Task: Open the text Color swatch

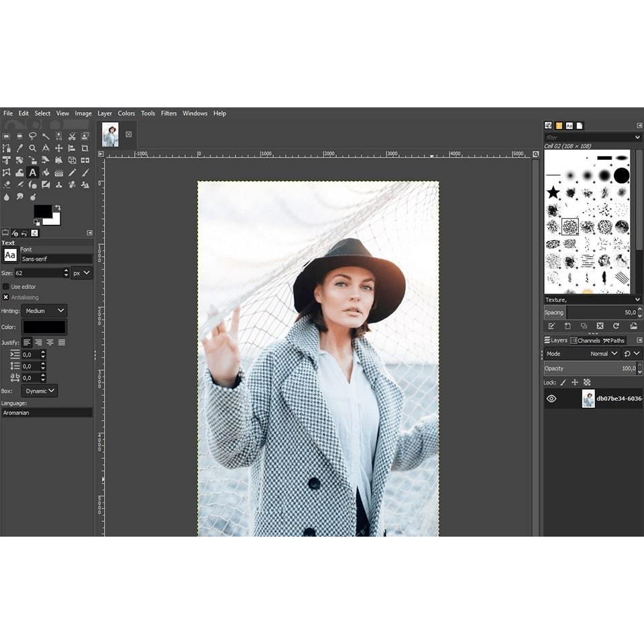Action: coord(44,327)
